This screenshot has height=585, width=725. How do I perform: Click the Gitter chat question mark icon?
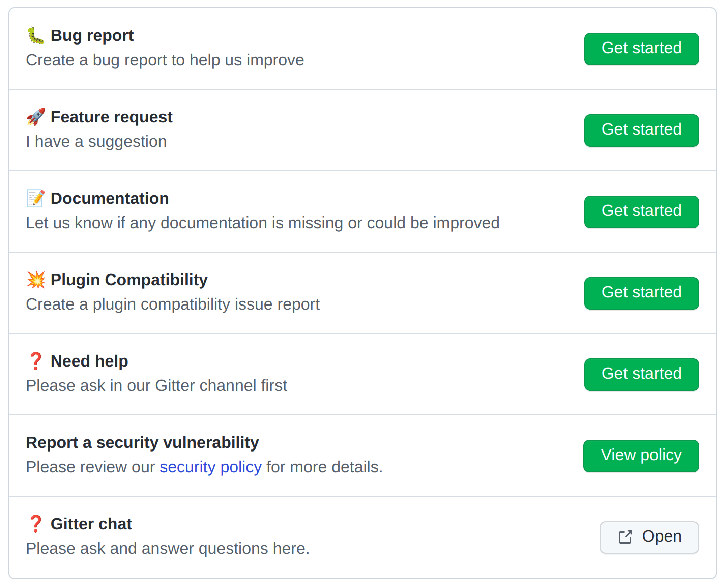click(36, 524)
